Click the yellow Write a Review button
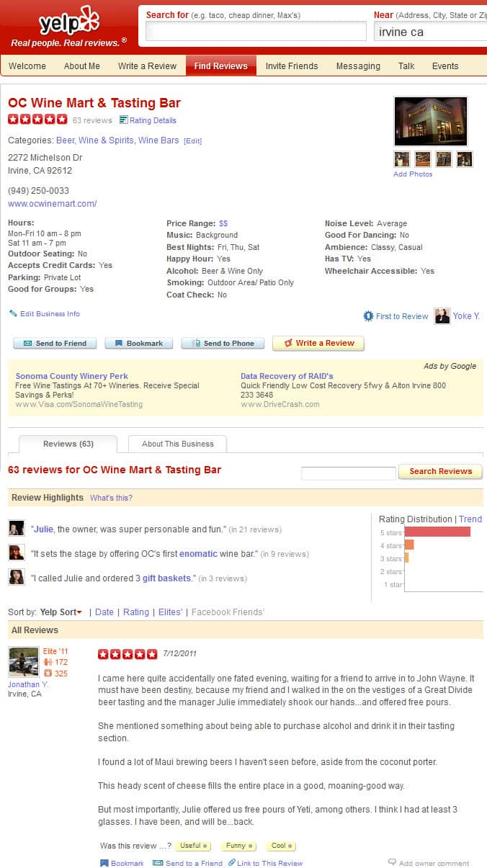487x868 pixels. pos(318,343)
